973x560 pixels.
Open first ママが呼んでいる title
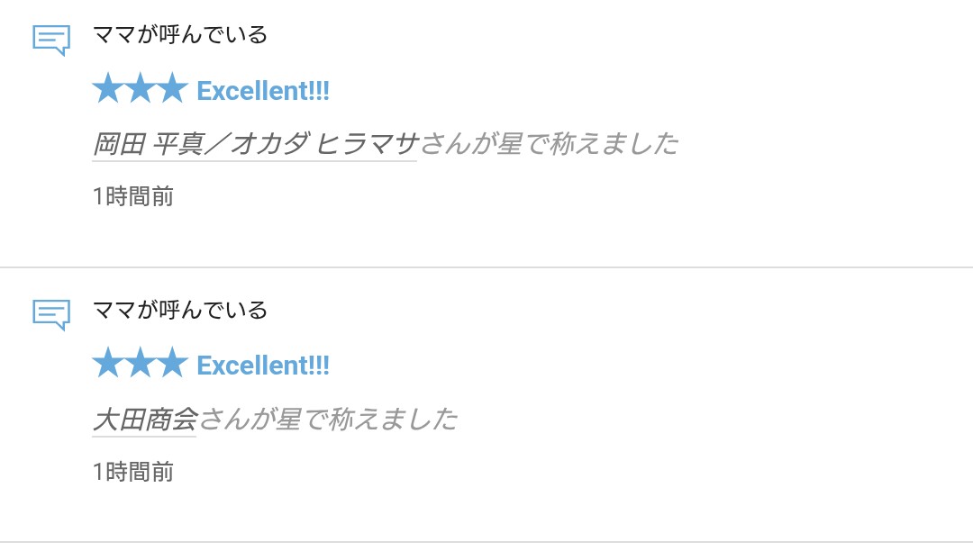tap(180, 35)
